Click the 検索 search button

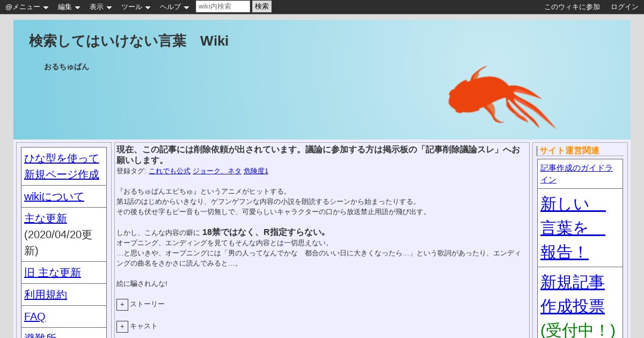tap(262, 6)
